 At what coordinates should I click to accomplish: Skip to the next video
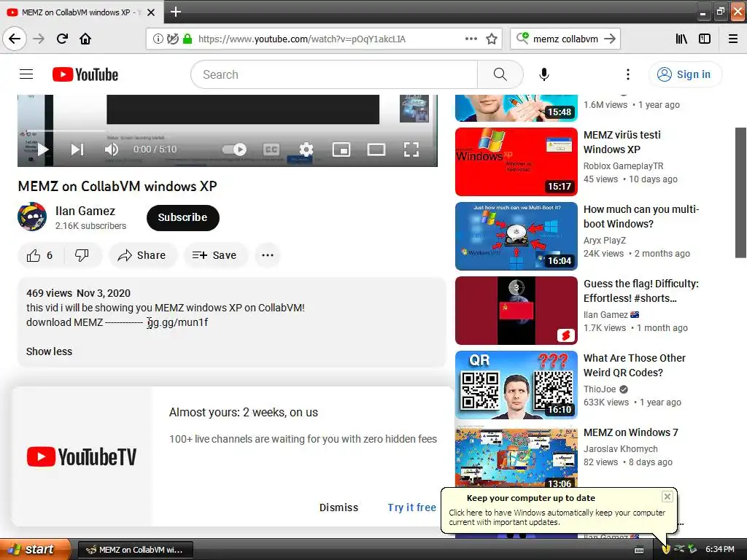[77, 149]
